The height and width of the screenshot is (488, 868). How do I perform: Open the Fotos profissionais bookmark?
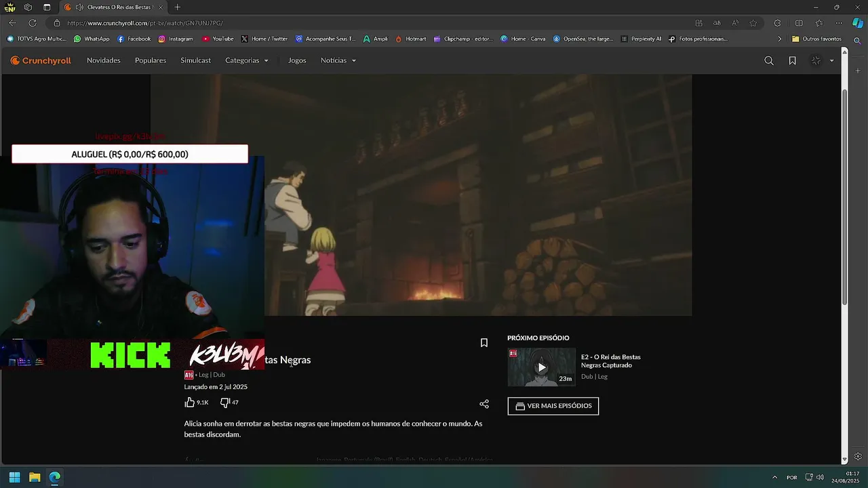698,39
